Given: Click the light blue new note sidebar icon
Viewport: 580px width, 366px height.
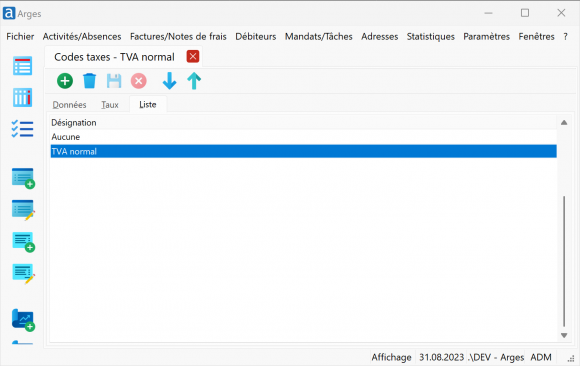Looking at the screenshot, I should click(x=24, y=242).
